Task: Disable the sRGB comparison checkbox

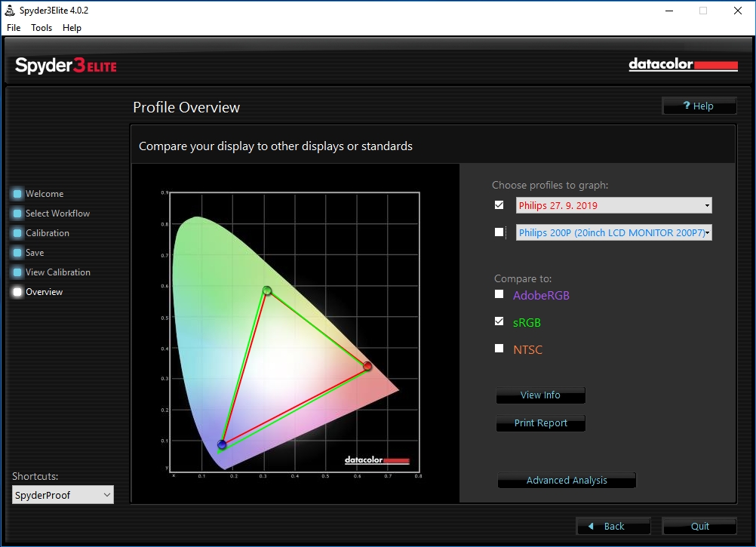Action: 499,321
